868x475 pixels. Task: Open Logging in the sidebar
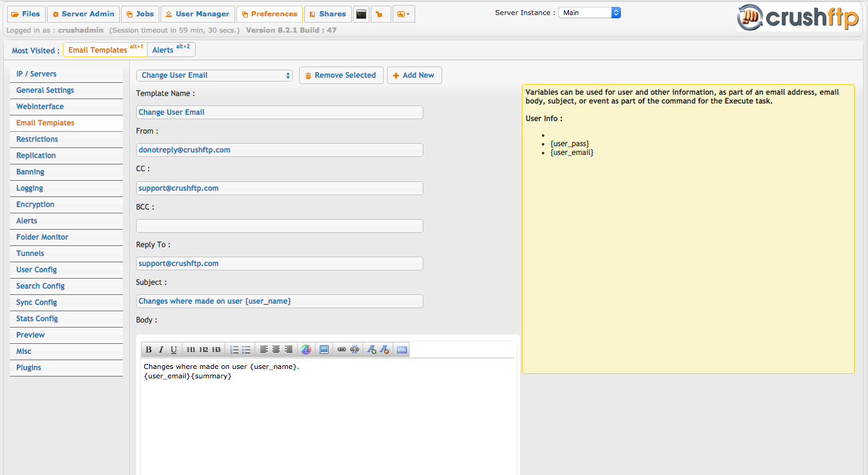coord(66,188)
